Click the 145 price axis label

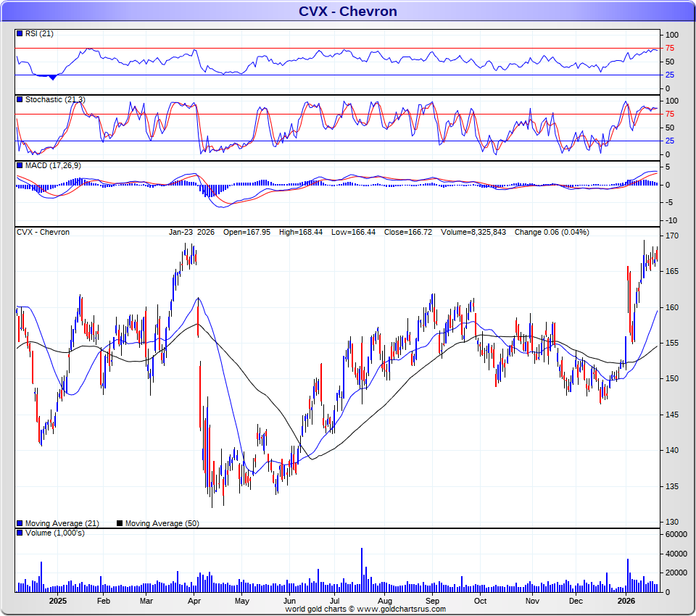[x=672, y=415]
